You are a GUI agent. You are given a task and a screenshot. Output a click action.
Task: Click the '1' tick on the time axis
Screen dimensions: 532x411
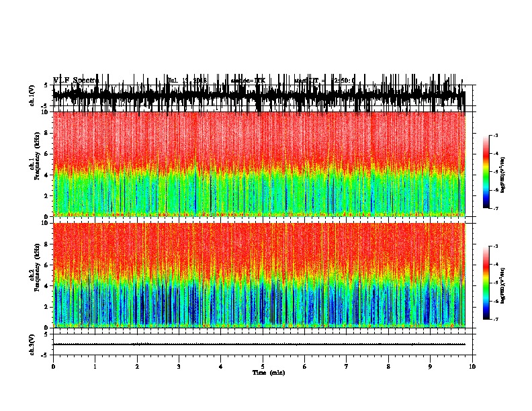(x=95, y=367)
